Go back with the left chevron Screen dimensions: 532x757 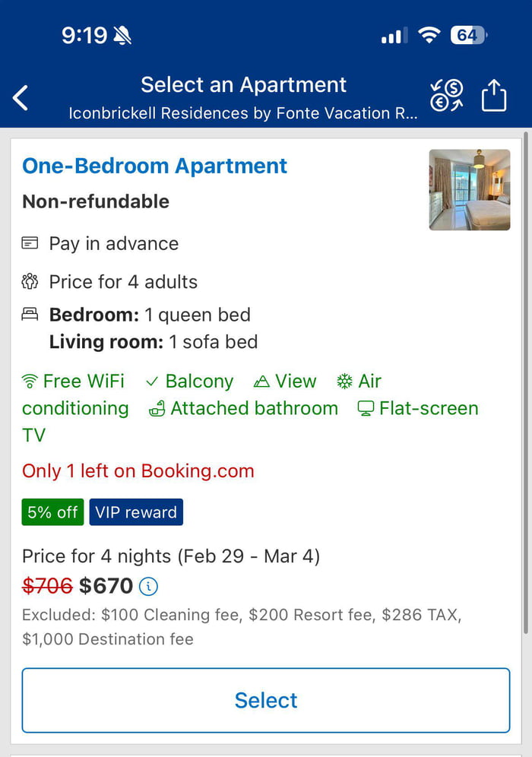(x=21, y=97)
